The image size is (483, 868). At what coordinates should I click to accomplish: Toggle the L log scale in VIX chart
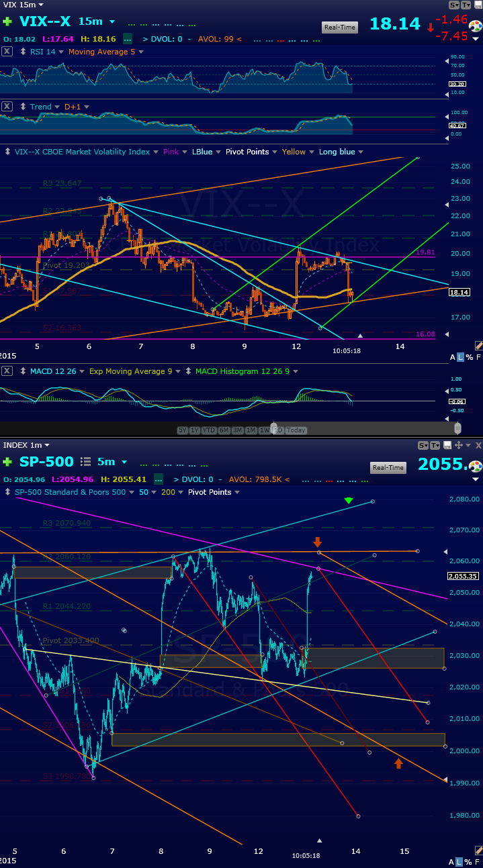(460, 357)
